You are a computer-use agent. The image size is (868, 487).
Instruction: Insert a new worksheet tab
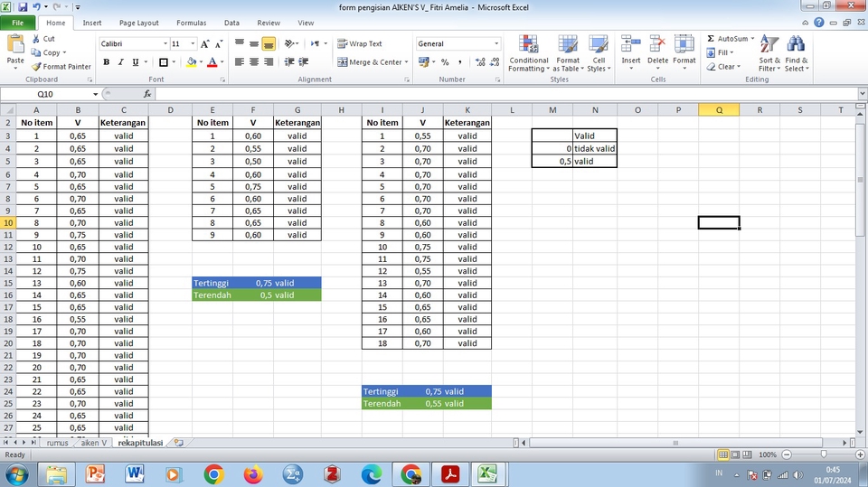(178, 443)
